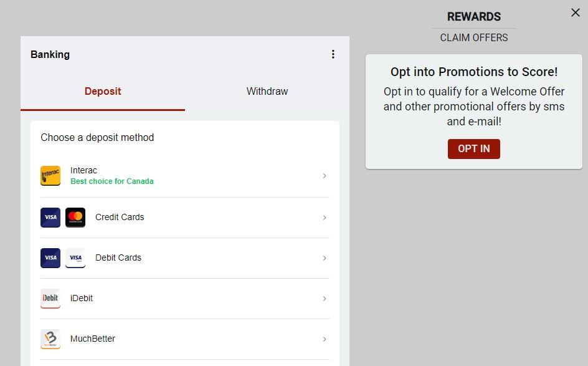Expand the Interac row chevron
The height and width of the screenshot is (366, 588).
point(325,176)
